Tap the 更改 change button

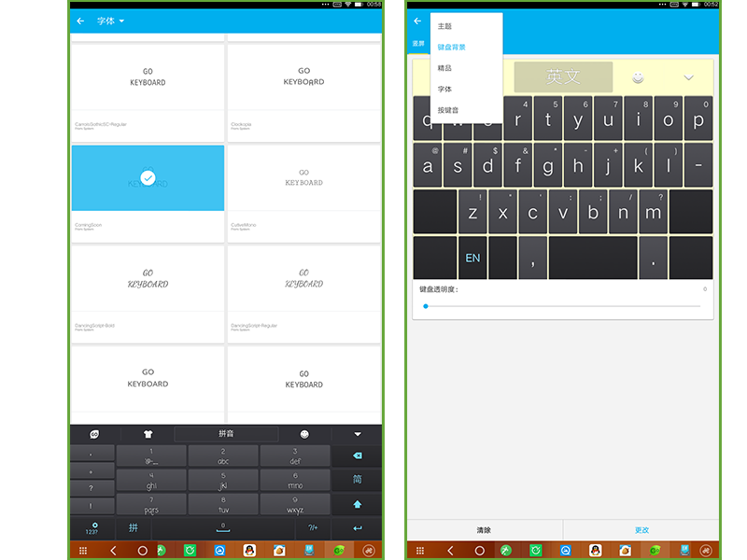click(641, 530)
